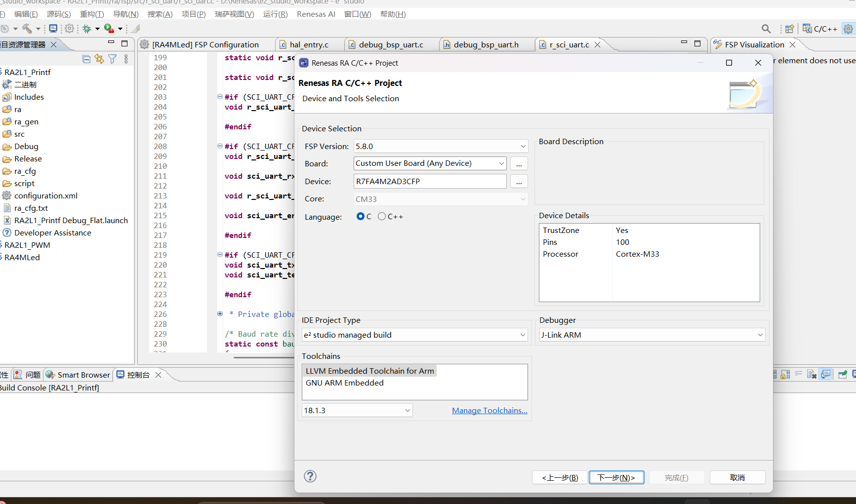Click the gear icon in main toolbar
This screenshot has height=504, width=856.
70,29
